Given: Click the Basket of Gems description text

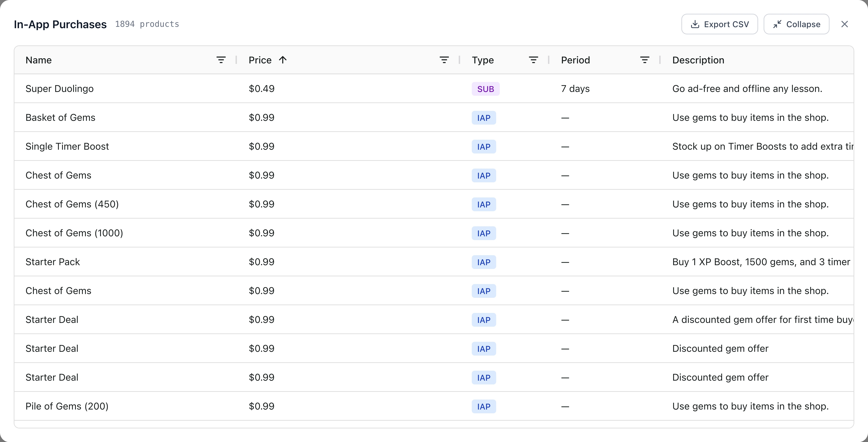Looking at the screenshot, I should 750,117.
